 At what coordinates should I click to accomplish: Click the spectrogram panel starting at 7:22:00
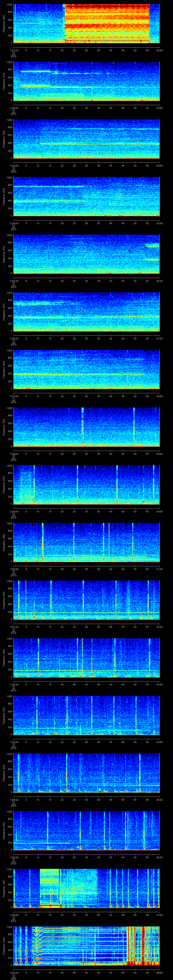86,81
